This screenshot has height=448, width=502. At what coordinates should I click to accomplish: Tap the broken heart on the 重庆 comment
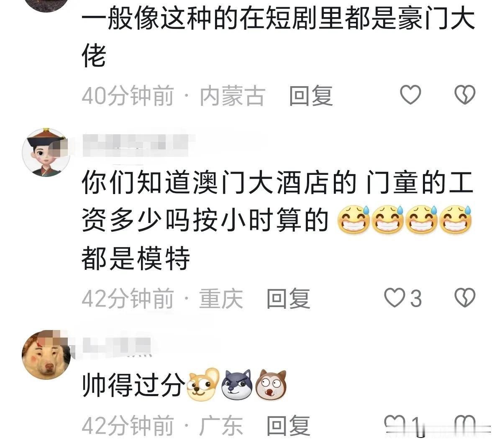tap(465, 298)
